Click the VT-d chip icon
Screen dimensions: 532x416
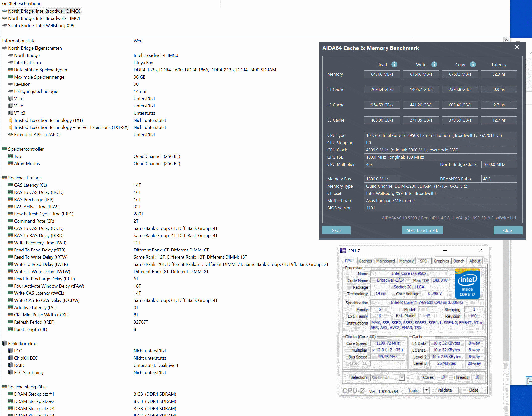click(x=10, y=99)
